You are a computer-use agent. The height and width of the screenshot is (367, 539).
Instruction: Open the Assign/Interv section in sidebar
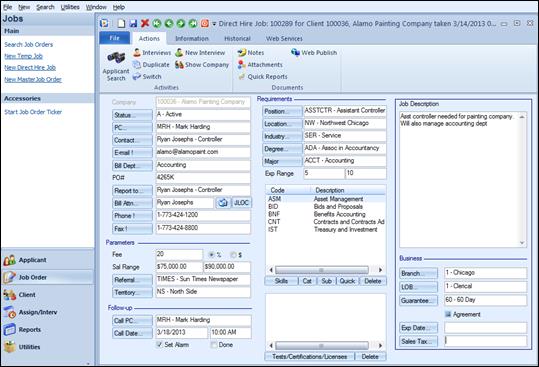click(x=47, y=312)
